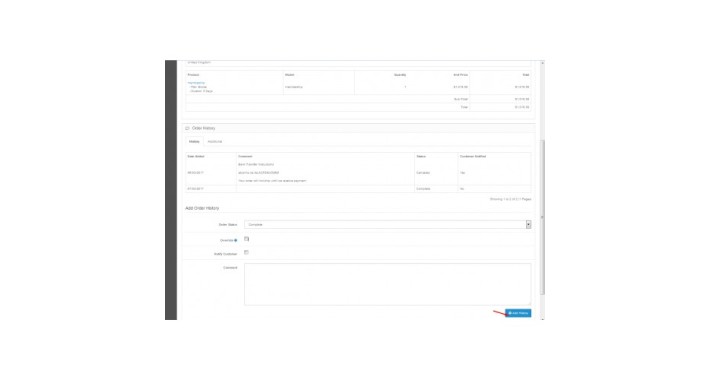Viewport: 710px width, 380px height.
Task: Select the History tab
Action: 194,142
